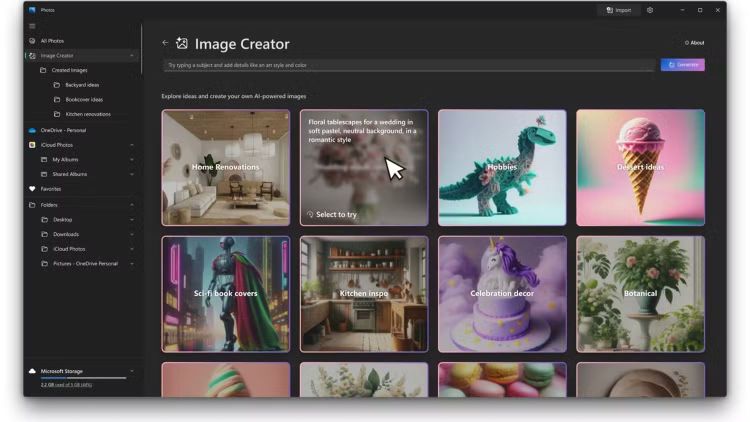The width and height of the screenshot is (750, 422).
Task: Open Favorites via the heart icon
Action: click(32, 188)
